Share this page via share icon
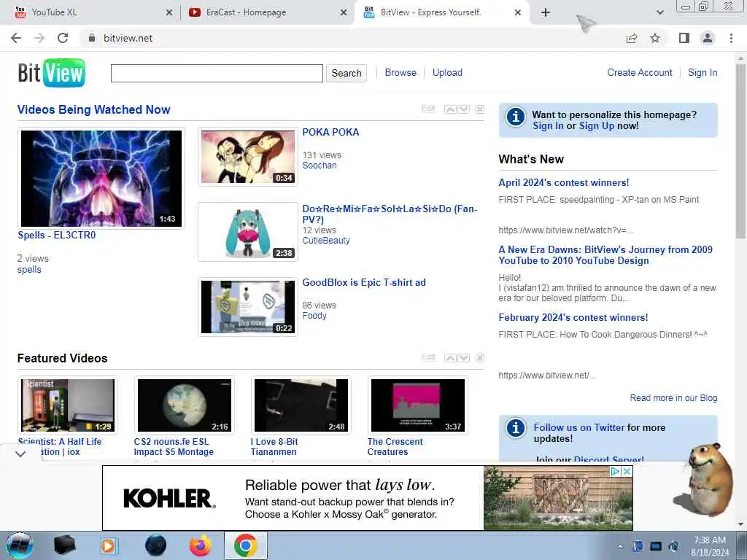Image resolution: width=747 pixels, height=560 pixels. (632, 38)
